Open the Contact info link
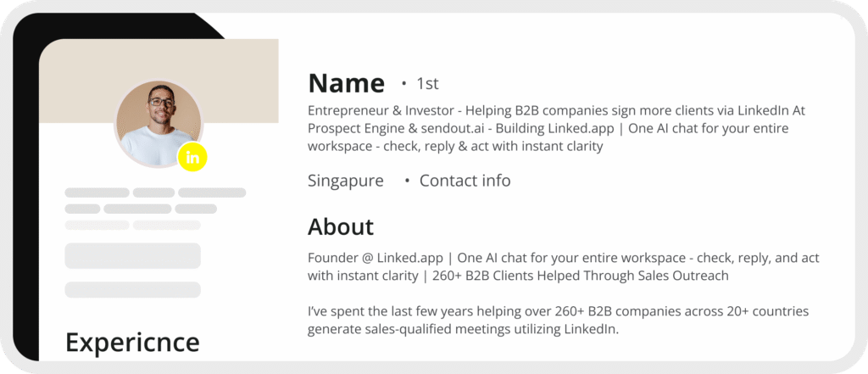The width and height of the screenshot is (868, 374). click(465, 181)
